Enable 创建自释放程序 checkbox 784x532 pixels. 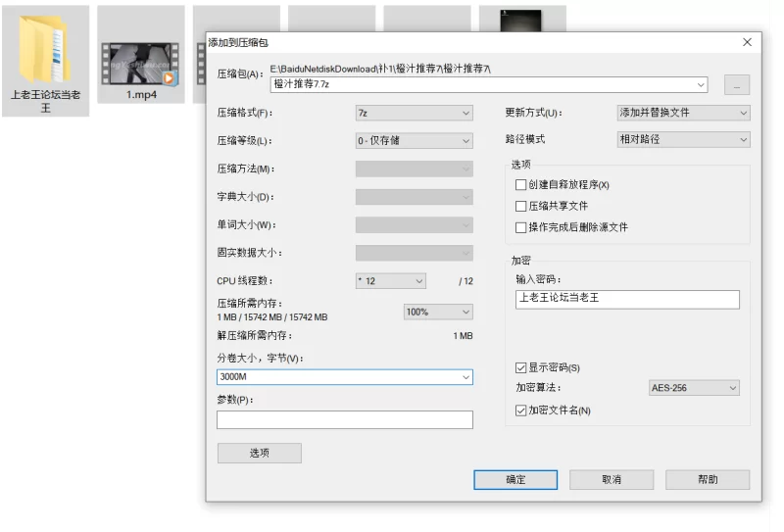click(x=520, y=185)
